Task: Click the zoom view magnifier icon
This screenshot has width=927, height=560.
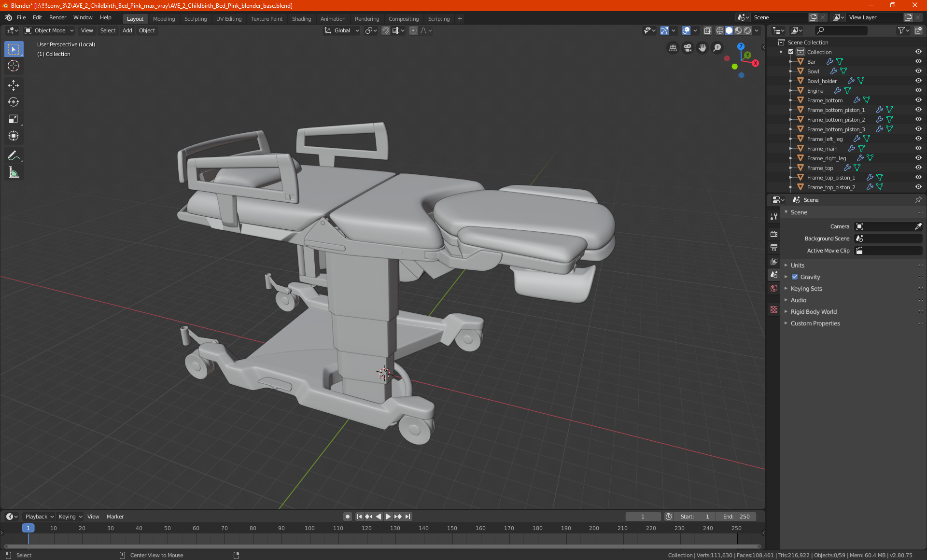Action: (717, 48)
